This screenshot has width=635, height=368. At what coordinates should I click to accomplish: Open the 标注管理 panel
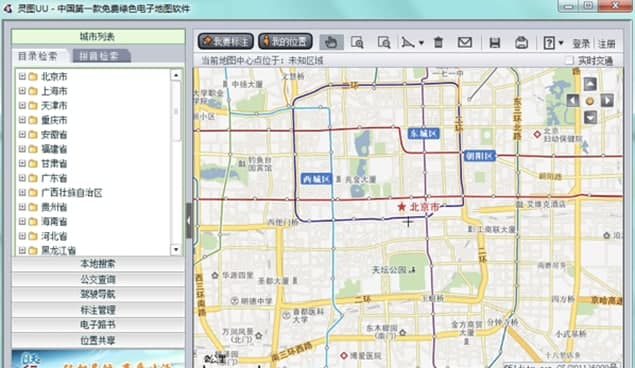click(98, 310)
